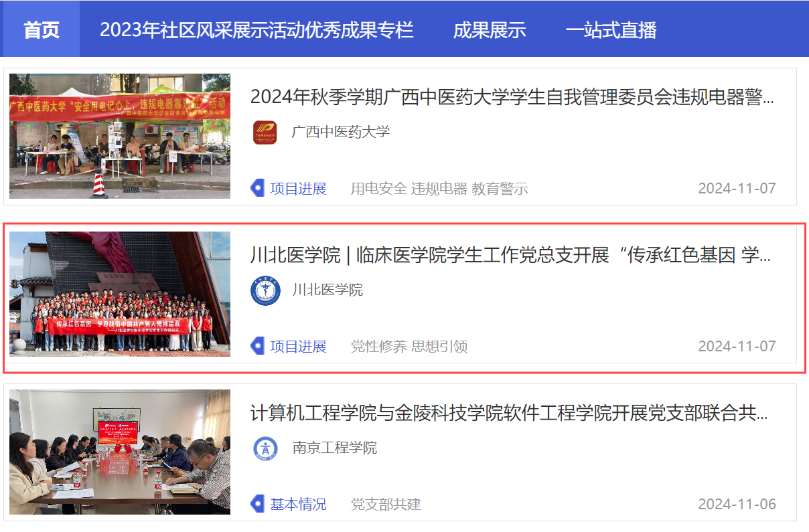Open the 2024年秋季学期广西中医药大学 article title
Screen dimensions: 809x532
pos(512,98)
